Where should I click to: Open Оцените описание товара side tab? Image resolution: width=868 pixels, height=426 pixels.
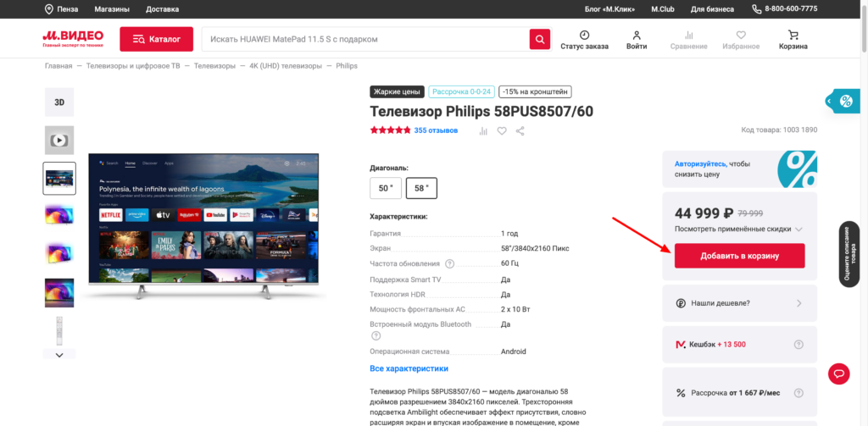[x=849, y=254]
